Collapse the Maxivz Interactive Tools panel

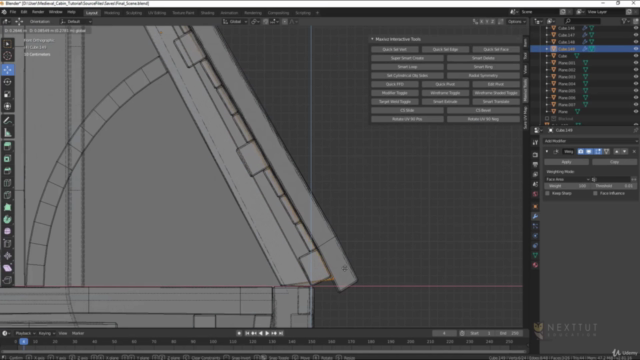[372, 39]
